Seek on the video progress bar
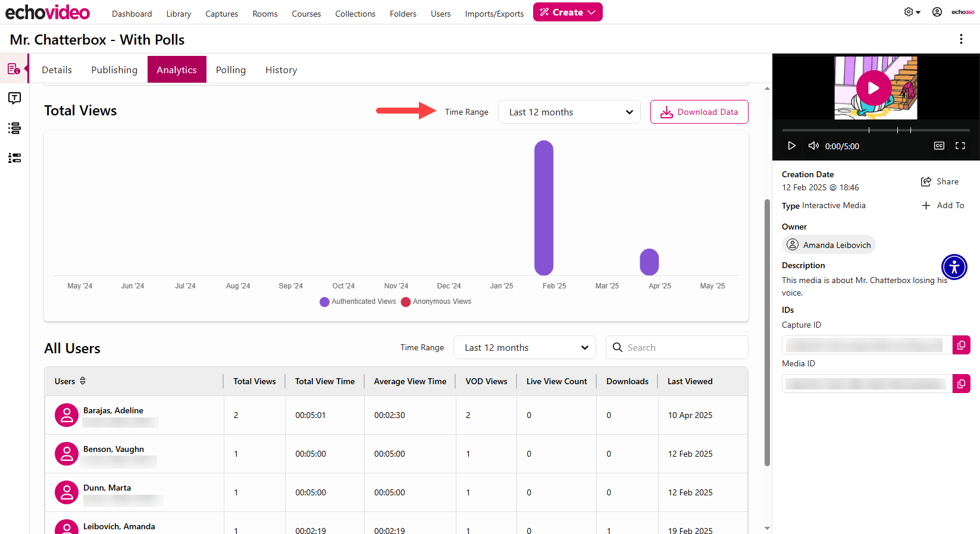Image resolution: width=980 pixels, height=534 pixels. [876, 130]
